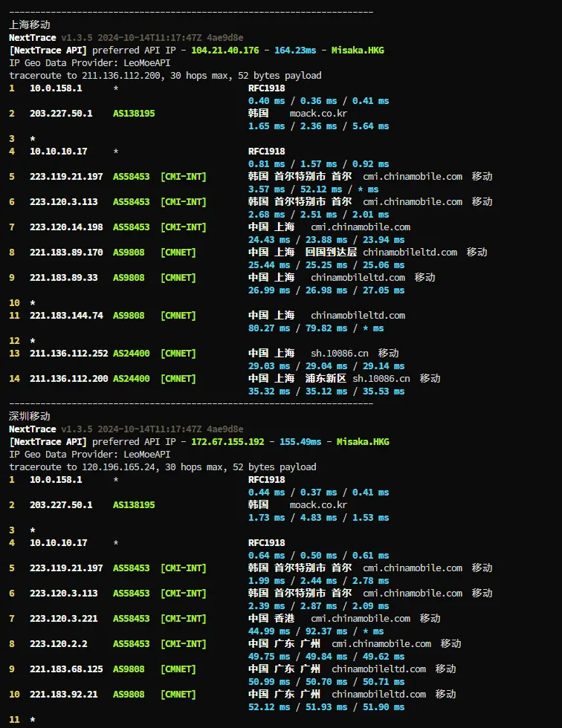The width and height of the screenshot is (562, 728).
Task: Select hop IP 223.120.3.221
Action: click(x=63, y=619)
